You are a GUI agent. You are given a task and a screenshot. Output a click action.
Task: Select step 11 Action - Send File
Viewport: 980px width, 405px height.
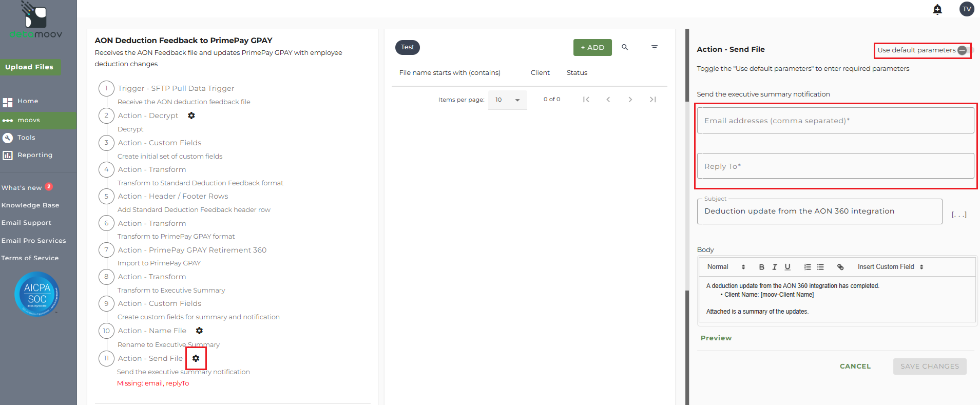(150, 358)
